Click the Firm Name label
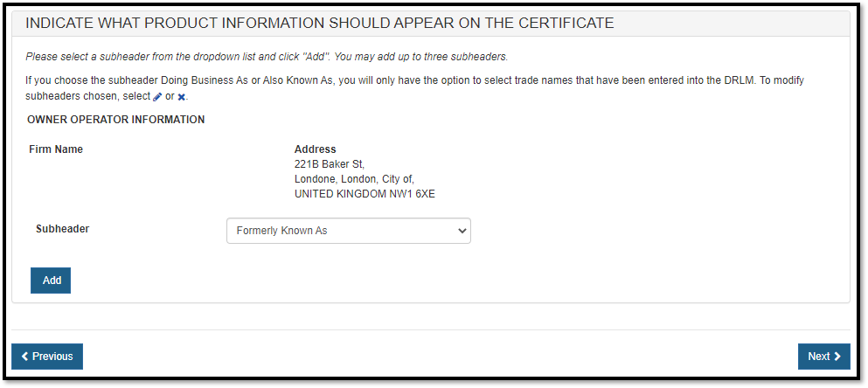 (x=56, y=149)
